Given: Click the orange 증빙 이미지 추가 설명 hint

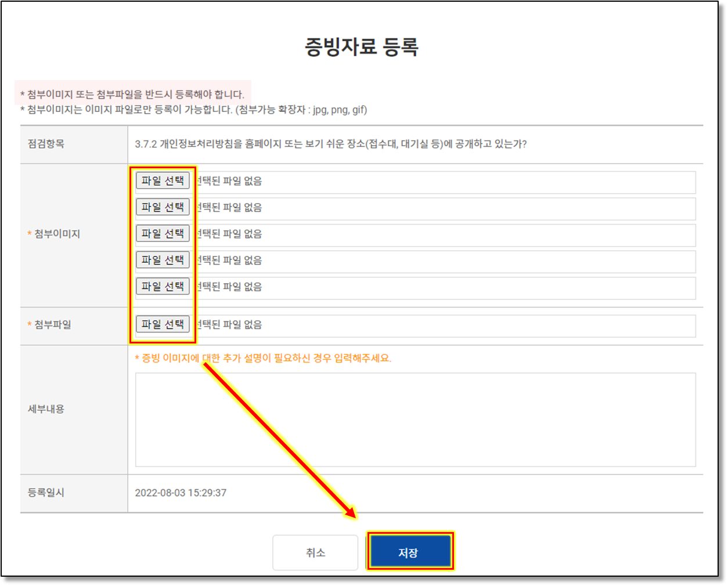Looking at the screenshot, I should coord(263,359).
